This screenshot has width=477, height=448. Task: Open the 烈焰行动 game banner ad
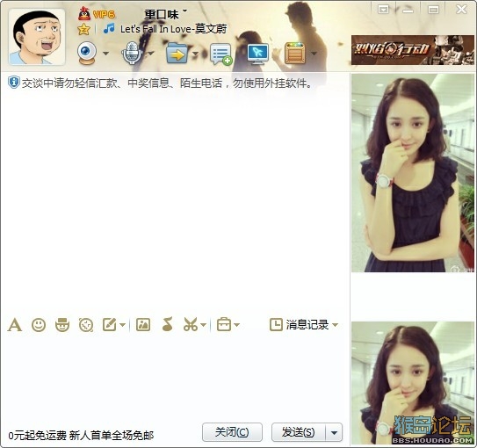click(x=413, y=50)
